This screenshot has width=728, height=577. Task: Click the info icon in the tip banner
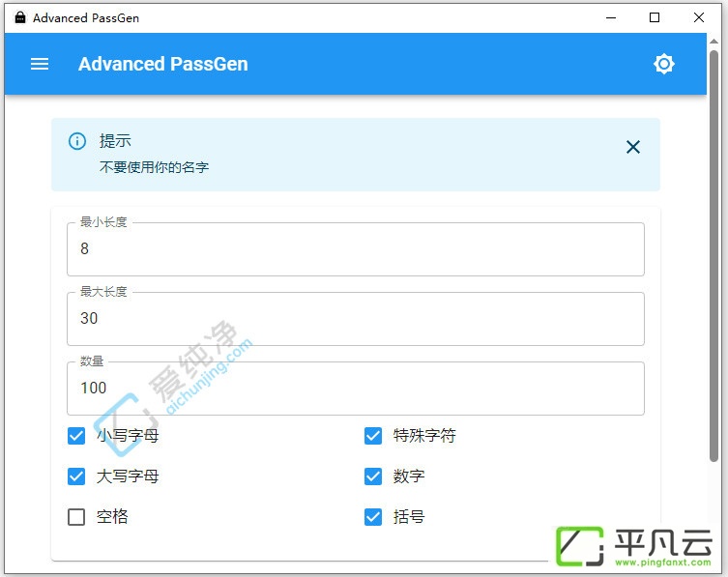(x=77, y=141)
